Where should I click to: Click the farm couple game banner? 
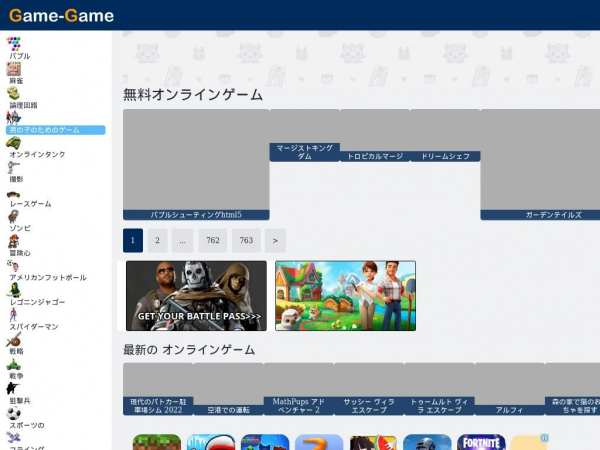click(346, 296)
